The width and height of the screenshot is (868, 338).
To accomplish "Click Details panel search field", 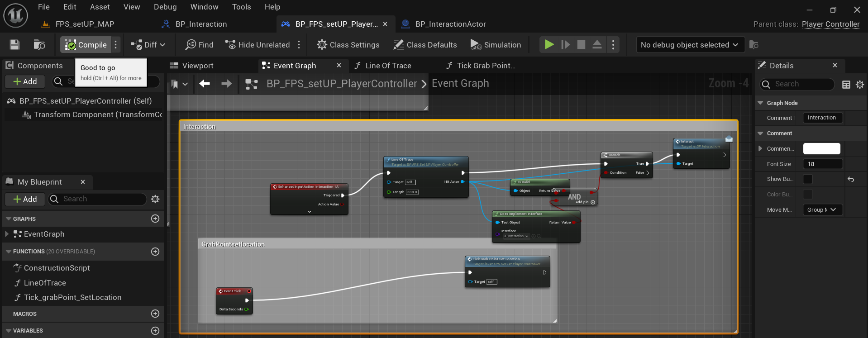I will (797, 84).
